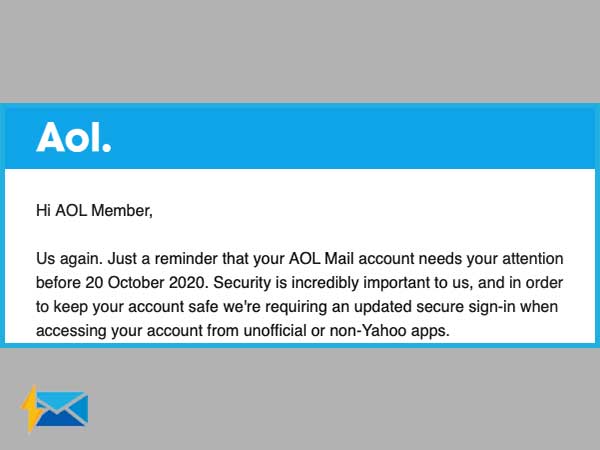Viewport: 600px width, 450px height.
Task: Click the period dot in Aol logo
Action: pyautogui.click(x=107, y=148)
